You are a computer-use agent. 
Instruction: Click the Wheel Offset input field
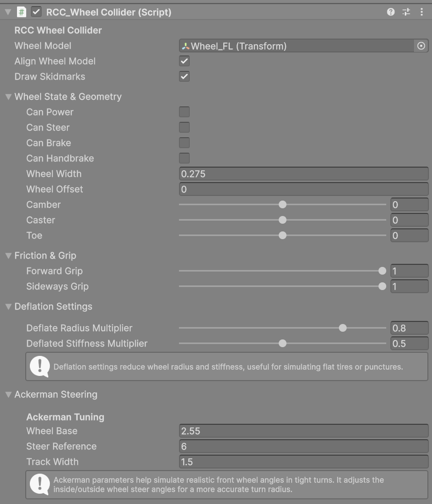[304, 189]
